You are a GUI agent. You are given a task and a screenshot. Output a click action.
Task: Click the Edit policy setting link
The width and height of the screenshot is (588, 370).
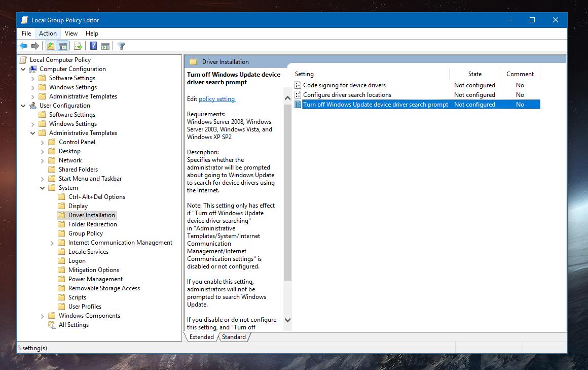pyautogui.click(x=217, y=99)
